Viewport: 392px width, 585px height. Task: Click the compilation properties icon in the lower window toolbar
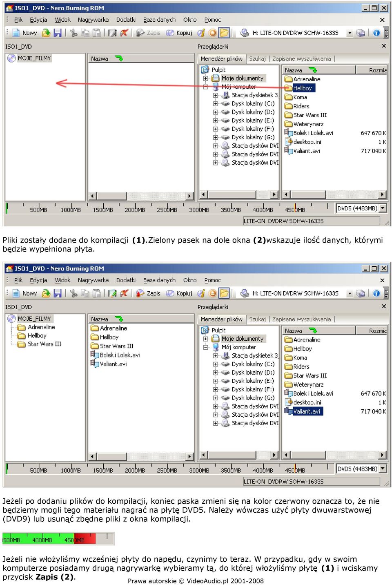tap(113, 293)
